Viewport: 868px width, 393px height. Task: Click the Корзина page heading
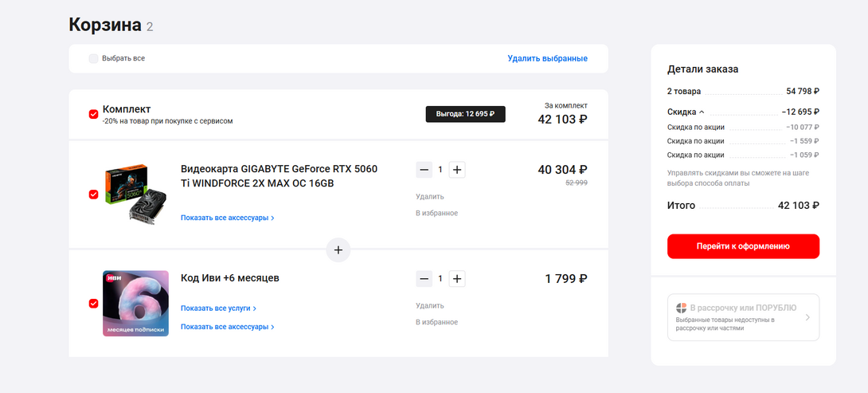[x=105, y=25]
